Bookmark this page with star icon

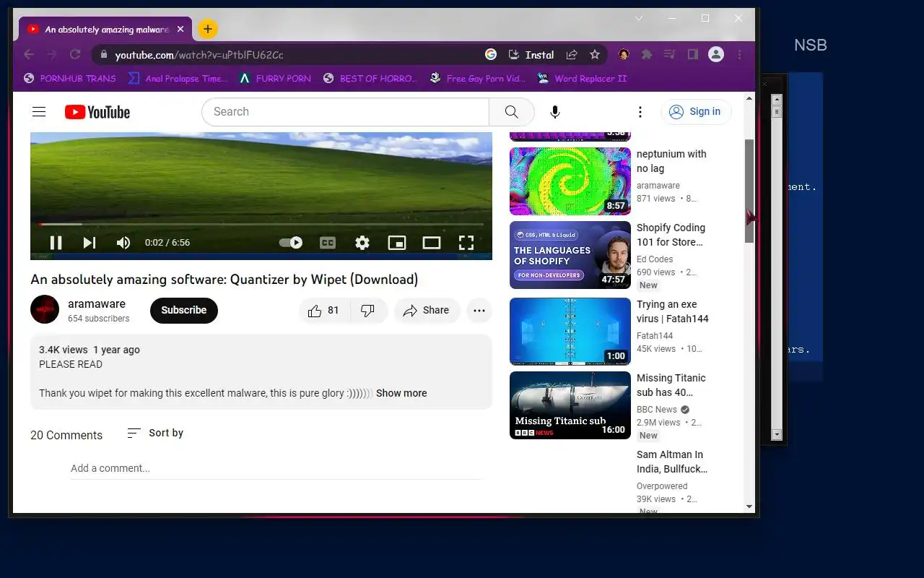[x=595, y=54]
